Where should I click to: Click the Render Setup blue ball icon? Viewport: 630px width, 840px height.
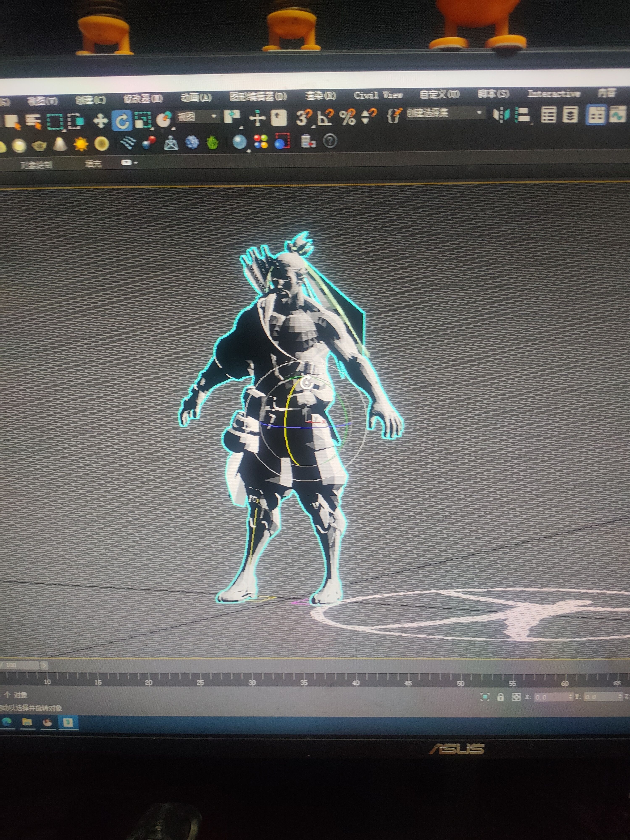point(282,141)
